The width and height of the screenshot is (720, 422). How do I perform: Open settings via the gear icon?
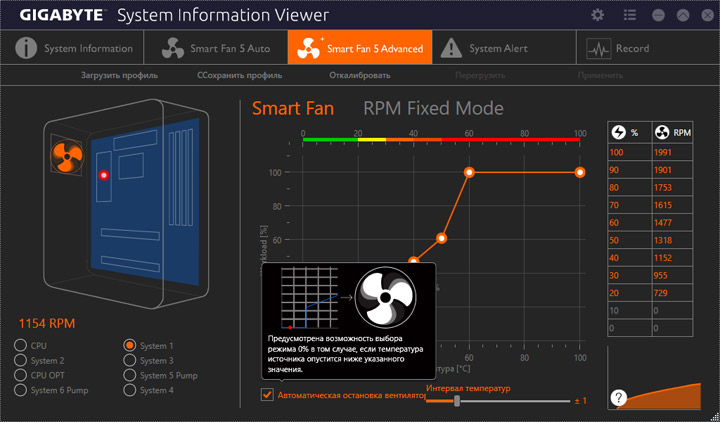[x=597, y=15]
